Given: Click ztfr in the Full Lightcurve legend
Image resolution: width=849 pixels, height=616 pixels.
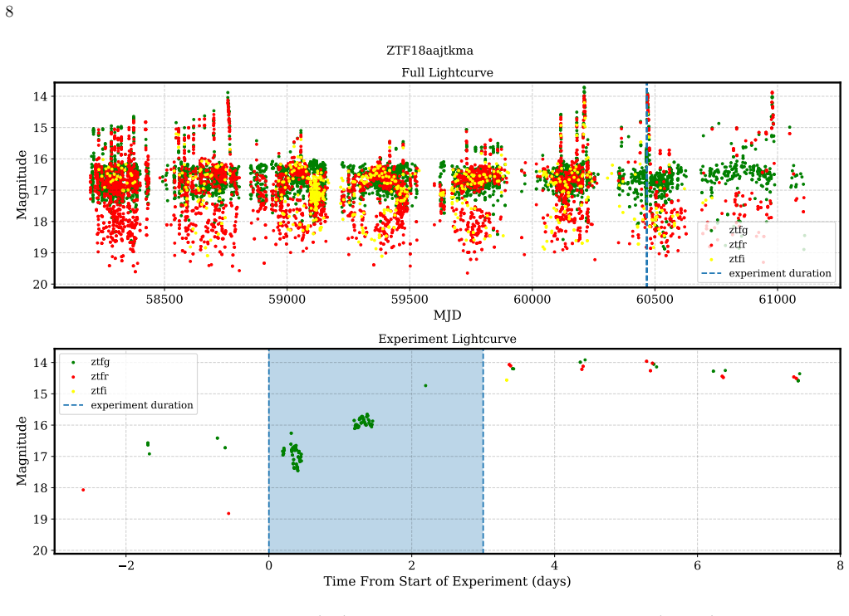Looking at the screenshot, I should point(738,245).
